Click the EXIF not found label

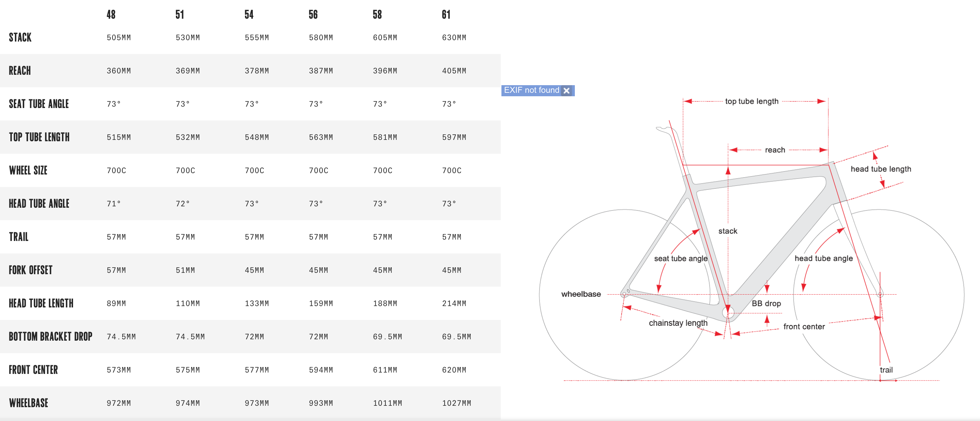point(531,90)
